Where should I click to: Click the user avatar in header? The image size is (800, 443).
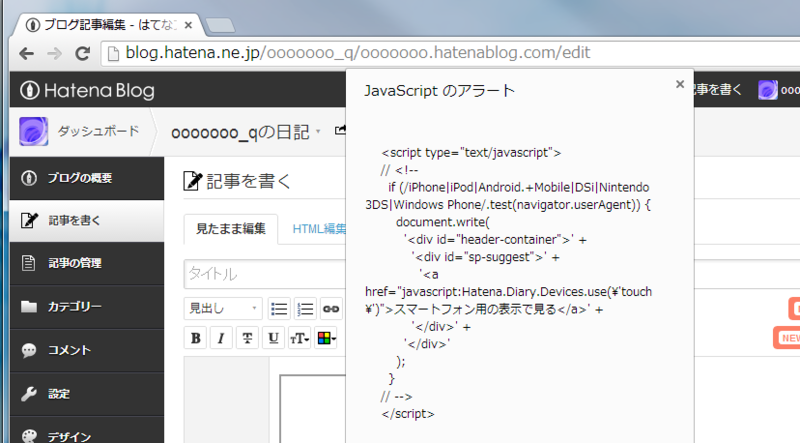(767, 90)
